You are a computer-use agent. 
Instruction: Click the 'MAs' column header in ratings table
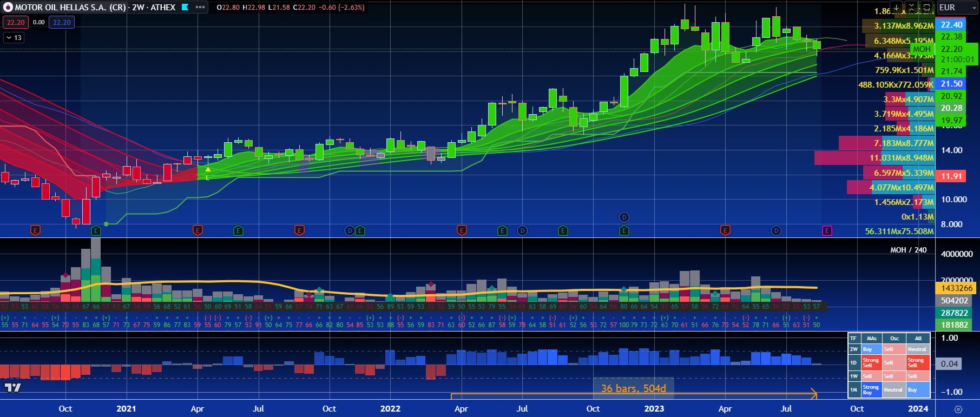coord(871,339)
